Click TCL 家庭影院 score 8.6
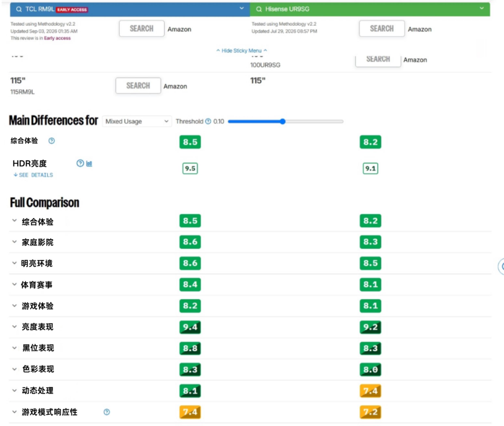The image size is (504, 426). click(190, 242)
